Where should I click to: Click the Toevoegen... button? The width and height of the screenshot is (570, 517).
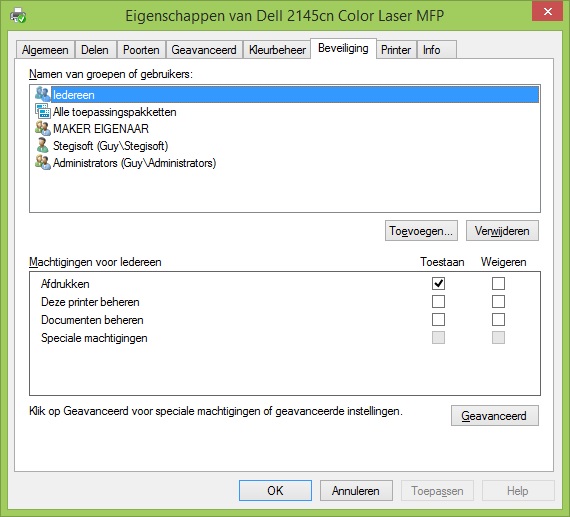[421, 231]
